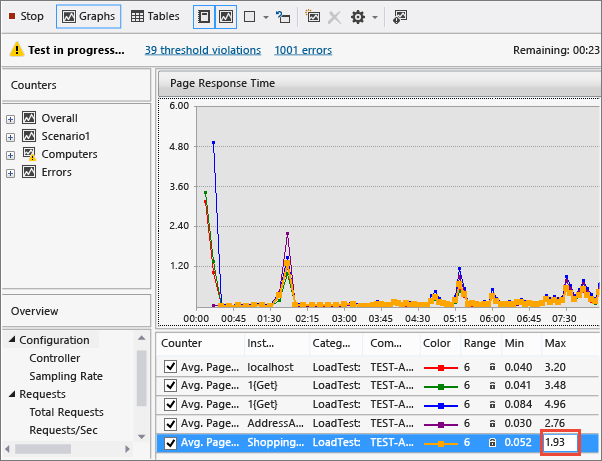Image resolution: width=602 pixels, height=461 pixels.
Task: Click the synchronize zoom toolbar icon
Action: tap(283, 17)
